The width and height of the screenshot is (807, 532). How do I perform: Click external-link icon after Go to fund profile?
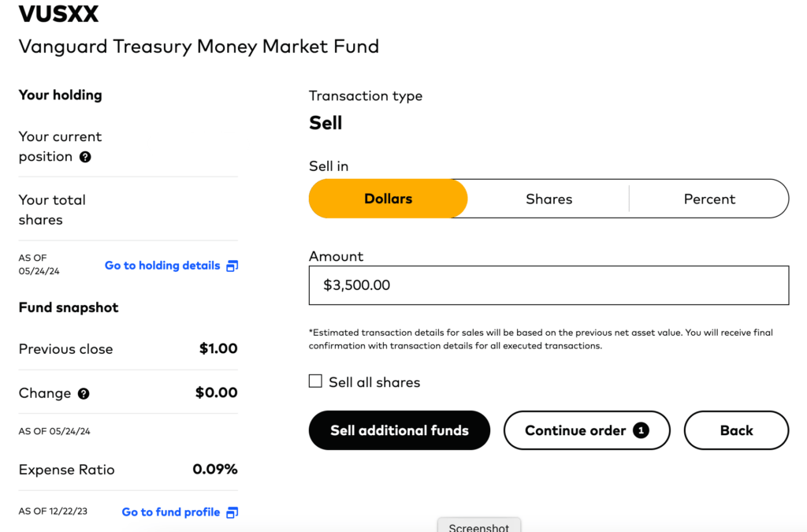232,512
